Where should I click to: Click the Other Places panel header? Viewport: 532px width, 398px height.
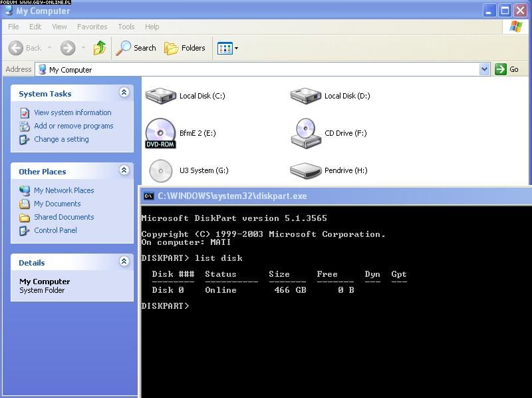[x=72, y=171]
